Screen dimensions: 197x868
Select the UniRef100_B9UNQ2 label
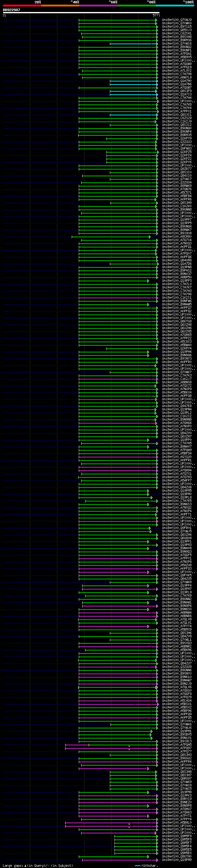pyautogui.click(x=177, y=47)
